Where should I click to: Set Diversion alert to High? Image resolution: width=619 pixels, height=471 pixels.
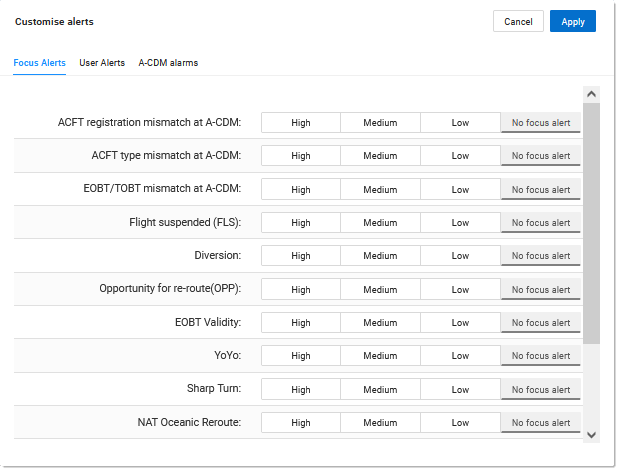coord(301,256)
